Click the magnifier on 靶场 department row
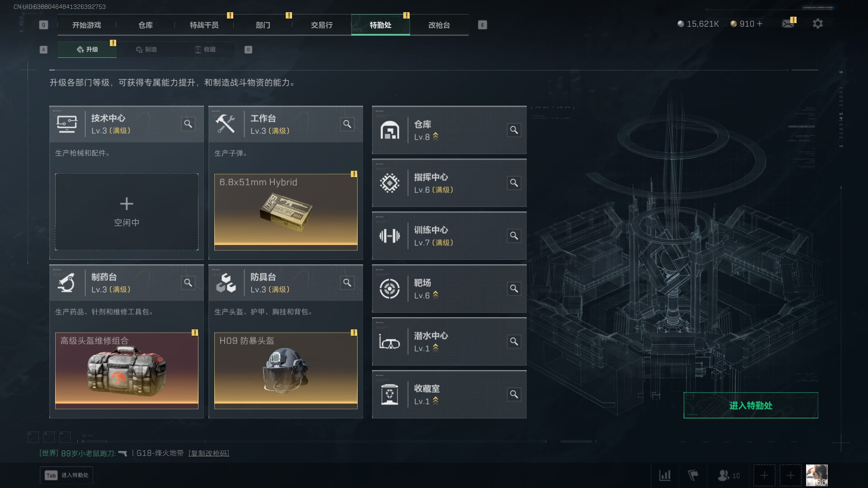Image resolution: width=868 pixels, height=488 pixels. coord(514,289)
